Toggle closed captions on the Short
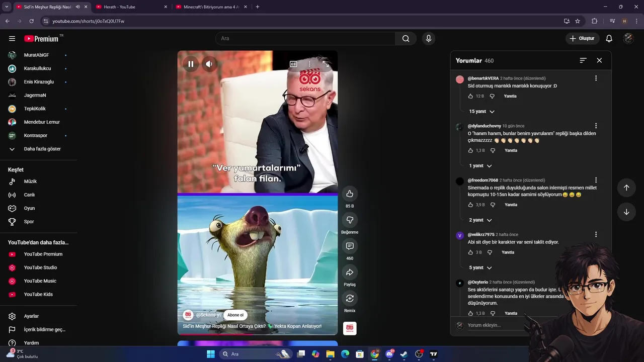Screen dimensions: 644x362 click(293, 64)
